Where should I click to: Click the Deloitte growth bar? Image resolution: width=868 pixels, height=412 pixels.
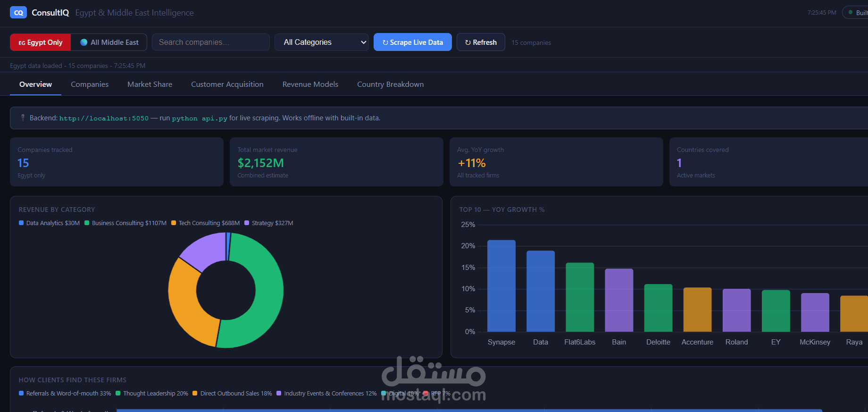658,308
